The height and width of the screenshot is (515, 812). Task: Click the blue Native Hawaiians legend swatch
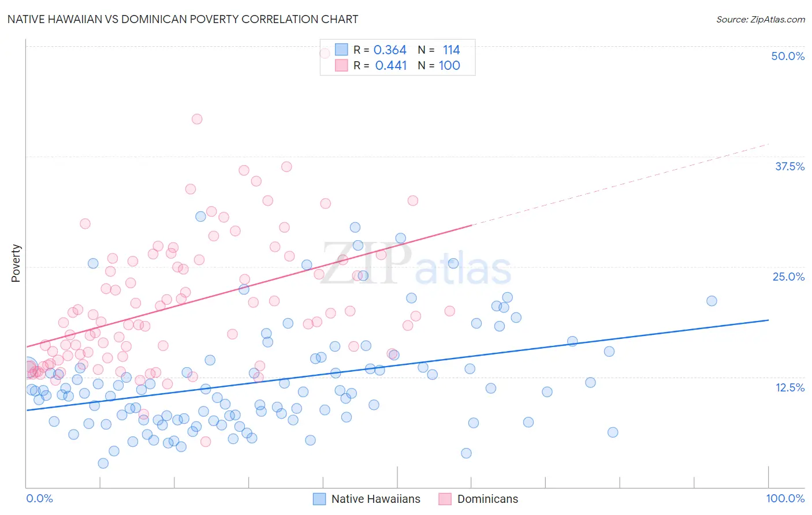(x=319, y=499)
